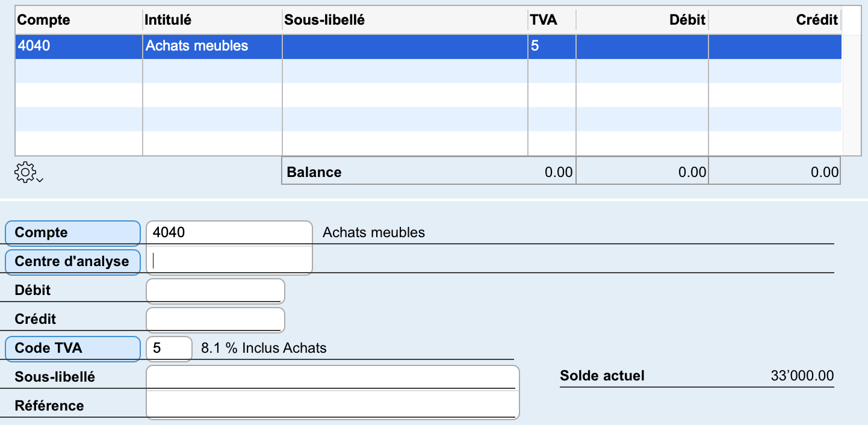Click the Référence text input field
Viewport: 868px width, 425px height.
(332, 405)
